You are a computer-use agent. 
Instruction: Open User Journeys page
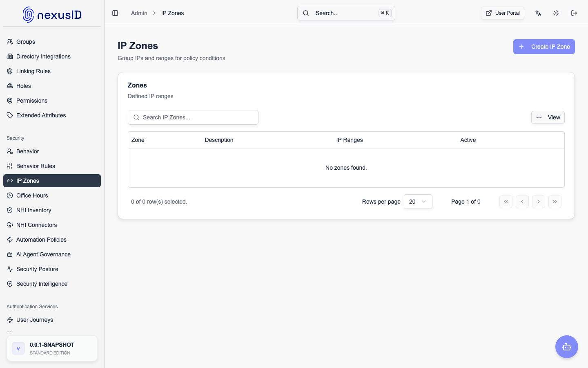(52, 320)
